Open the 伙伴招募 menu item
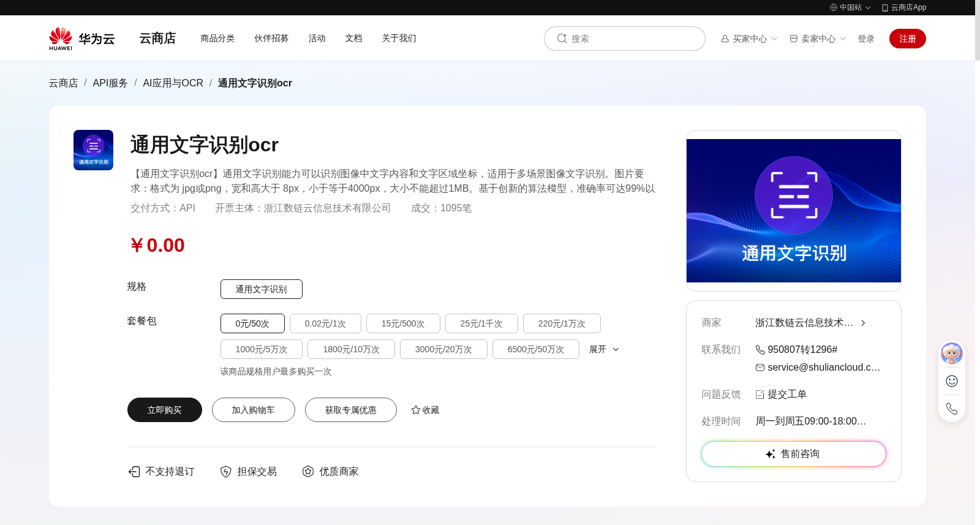Viewport: 980px width, 525px height. 271,38
